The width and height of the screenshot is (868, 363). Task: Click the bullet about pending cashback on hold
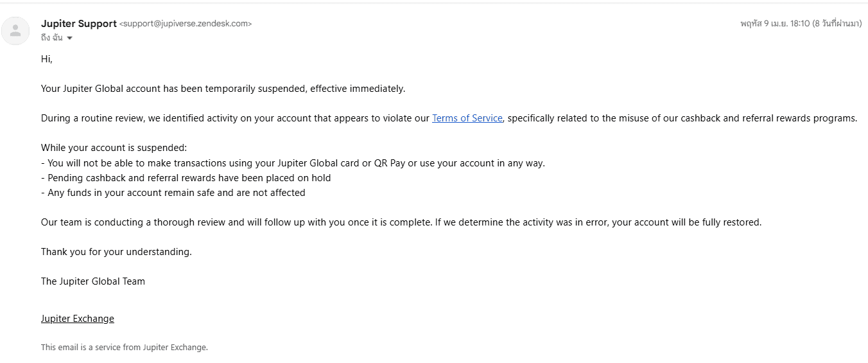[186, 178]
